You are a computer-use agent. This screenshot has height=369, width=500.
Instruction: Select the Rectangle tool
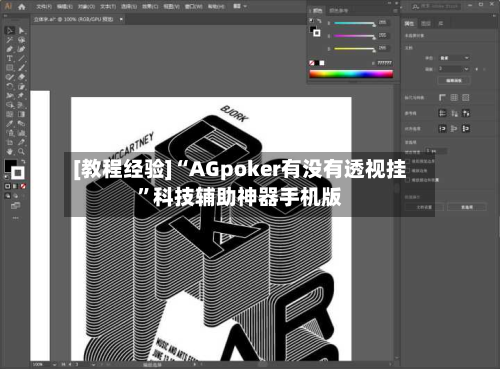click(x=10, y=68)
